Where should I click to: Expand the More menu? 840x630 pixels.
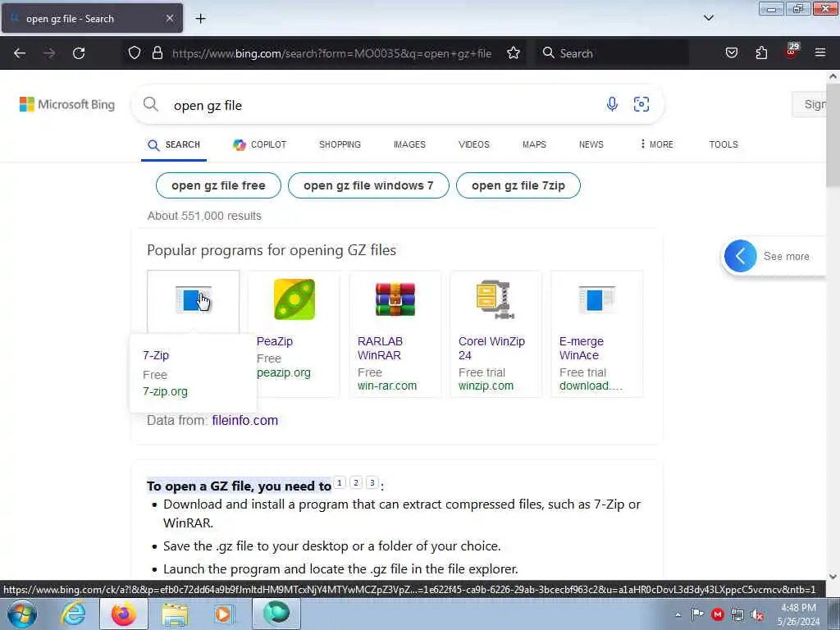[657, 144]
